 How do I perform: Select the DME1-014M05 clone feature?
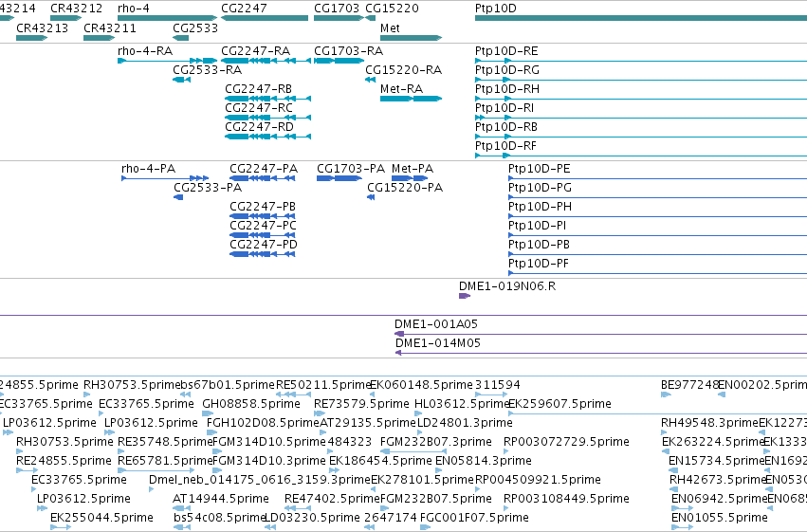[x=601, y=353]
